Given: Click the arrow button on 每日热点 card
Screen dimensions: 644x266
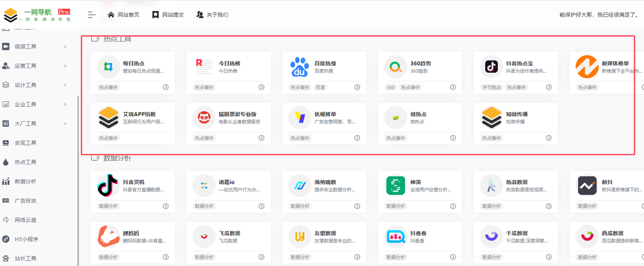Looking at the screenshot, I should (165, 87).
